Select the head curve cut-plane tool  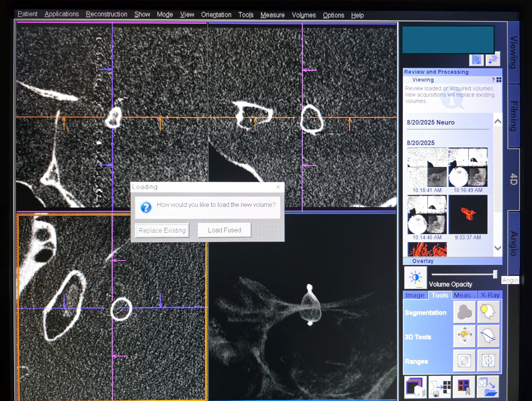click(x=489, y=336)
